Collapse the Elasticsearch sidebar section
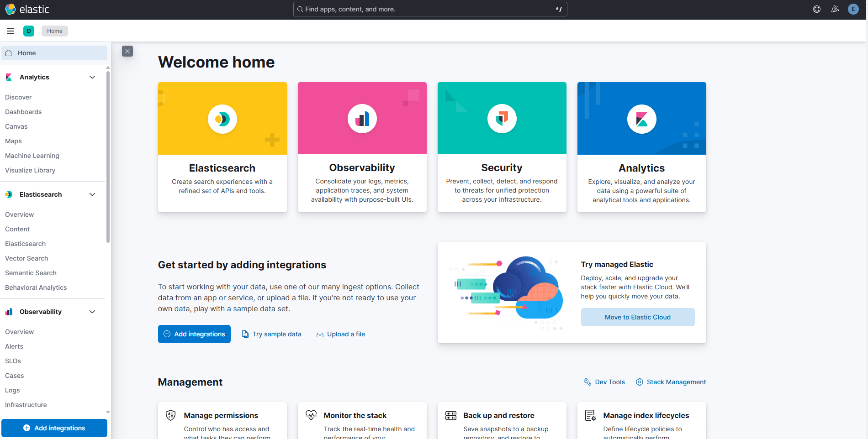Viewport: 868px width, 439px height. [x=92, y=194]
